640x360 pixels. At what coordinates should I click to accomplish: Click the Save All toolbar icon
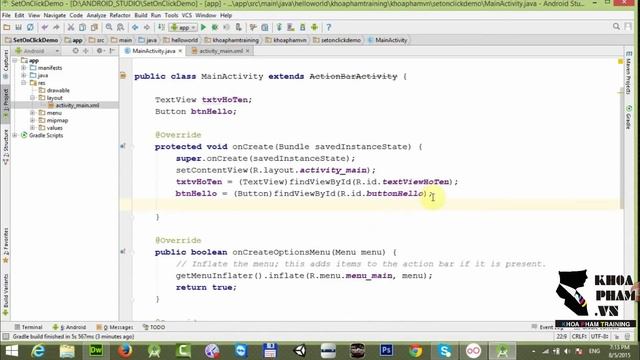tap(18, 27)
